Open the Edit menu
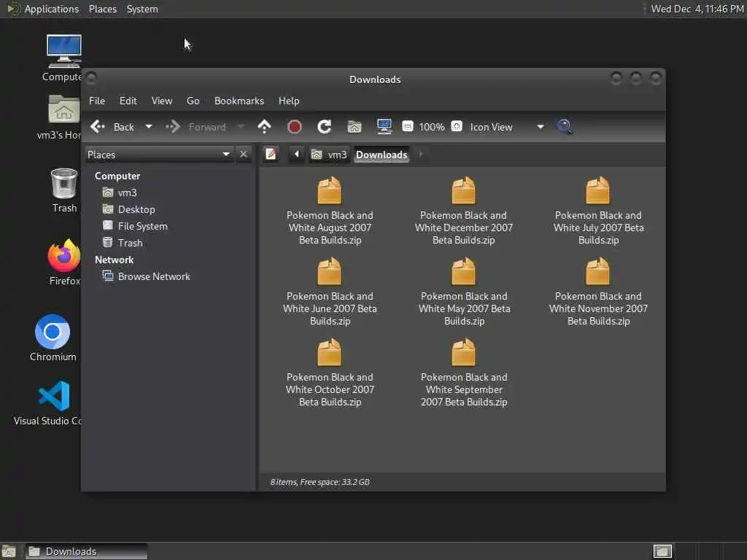The height and width of the screenshot is (560, 747). click(x=128, y=101)
